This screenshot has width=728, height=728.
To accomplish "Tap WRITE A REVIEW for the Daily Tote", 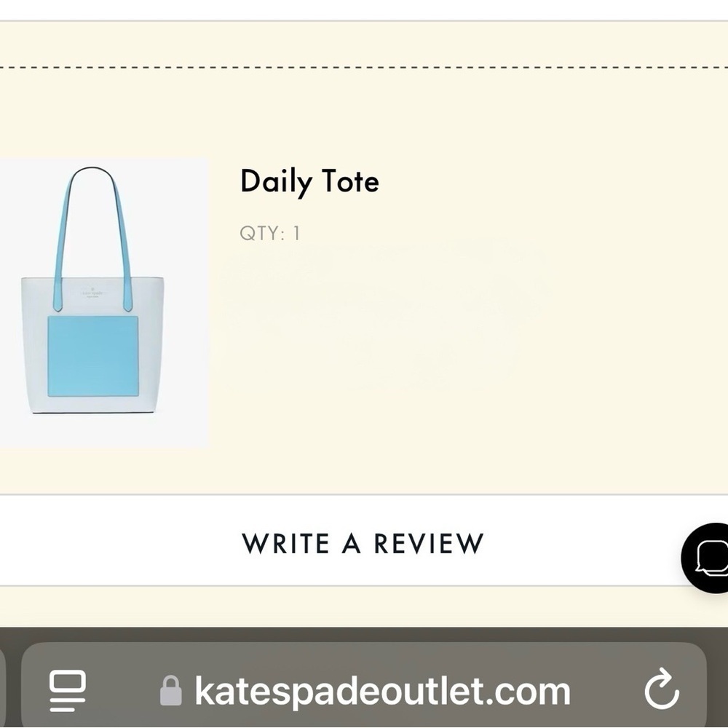I will coord(364,543).
